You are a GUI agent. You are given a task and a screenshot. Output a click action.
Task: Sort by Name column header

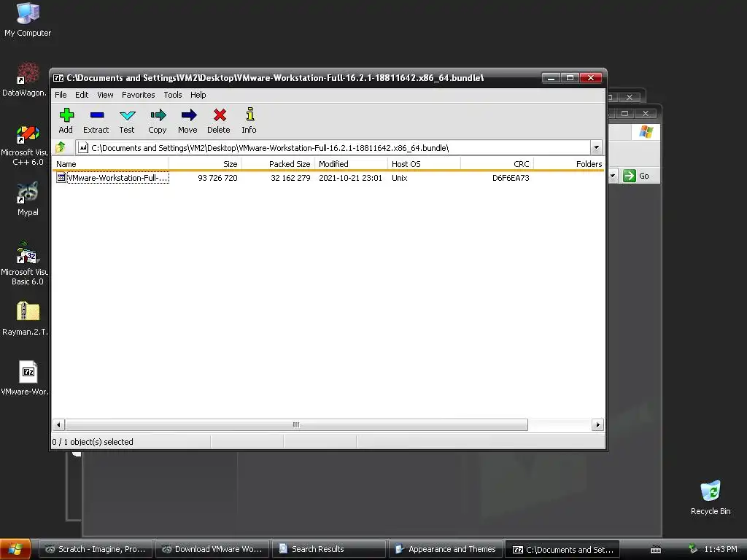pos(112,164)
